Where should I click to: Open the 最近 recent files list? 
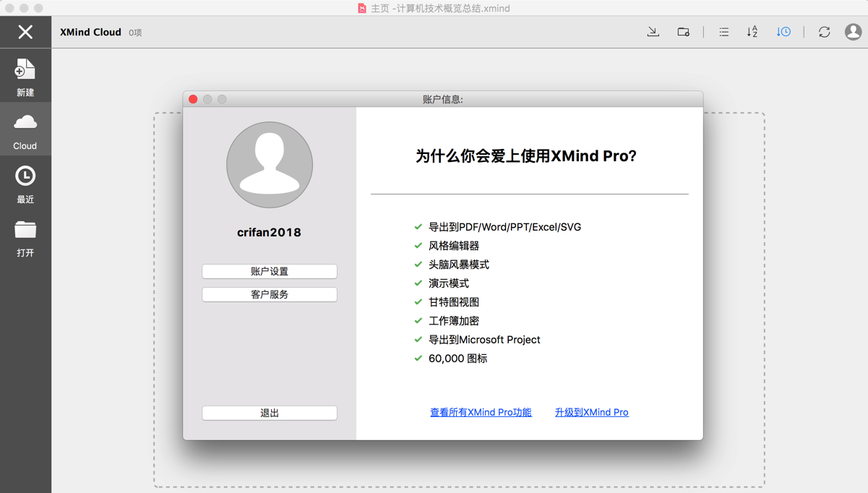tap(25, 184)
